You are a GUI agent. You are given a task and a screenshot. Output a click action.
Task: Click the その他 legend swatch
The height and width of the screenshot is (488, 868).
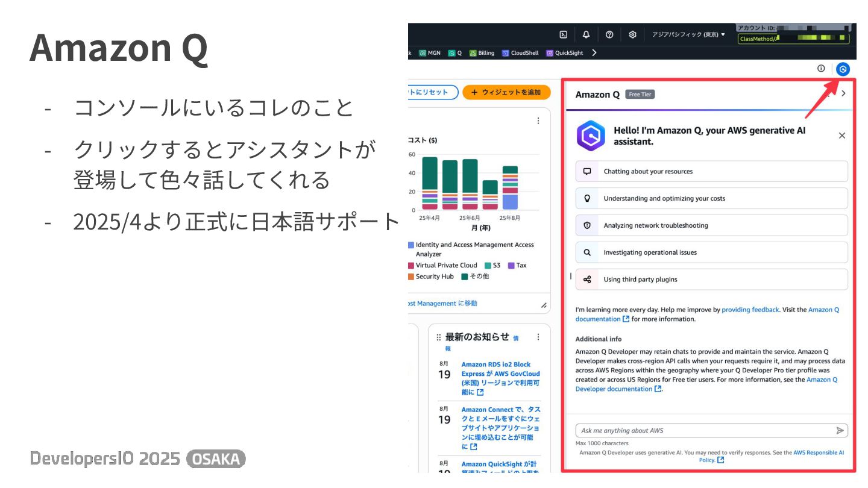pos(465,277)
